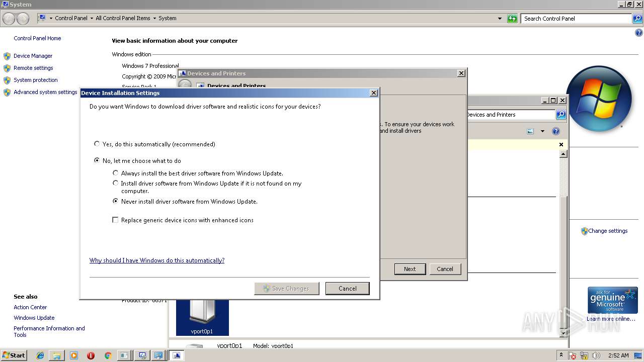The height and width of the screenshot is (362, 644).
Task: Launch Windows Media Player from taskbar
Action: coord(74,355)
